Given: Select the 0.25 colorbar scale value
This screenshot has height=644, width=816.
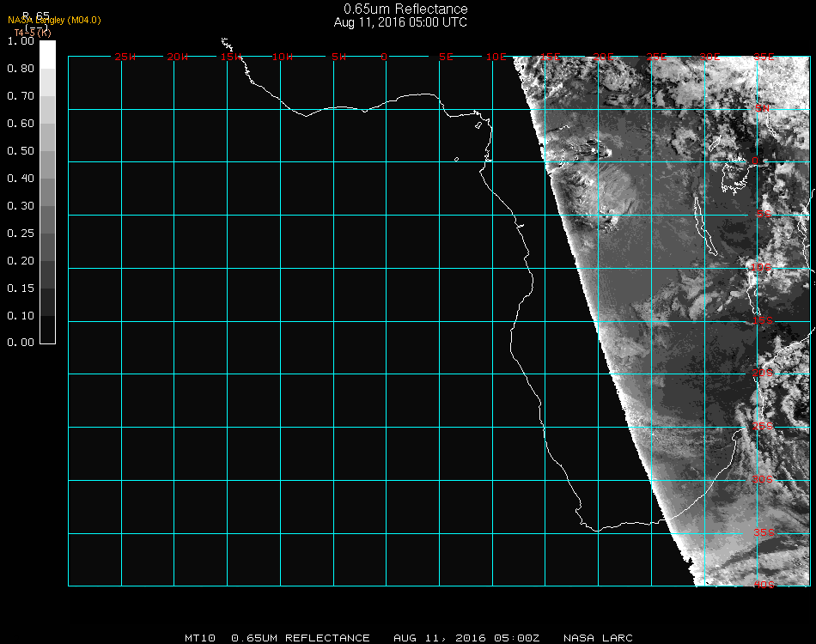Looking at the screenshot, I should (x=21, y=234).
